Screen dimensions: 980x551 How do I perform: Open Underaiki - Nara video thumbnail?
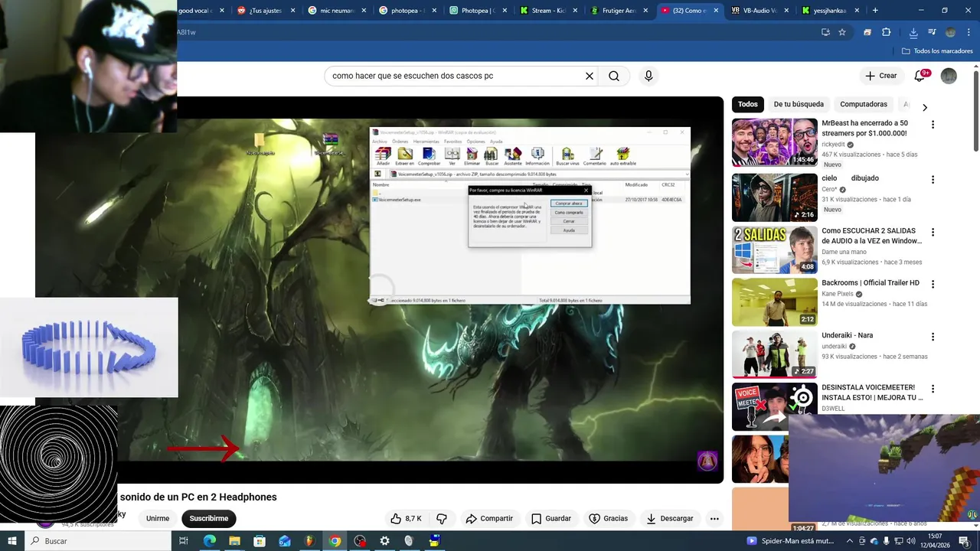tap(774, 354)
